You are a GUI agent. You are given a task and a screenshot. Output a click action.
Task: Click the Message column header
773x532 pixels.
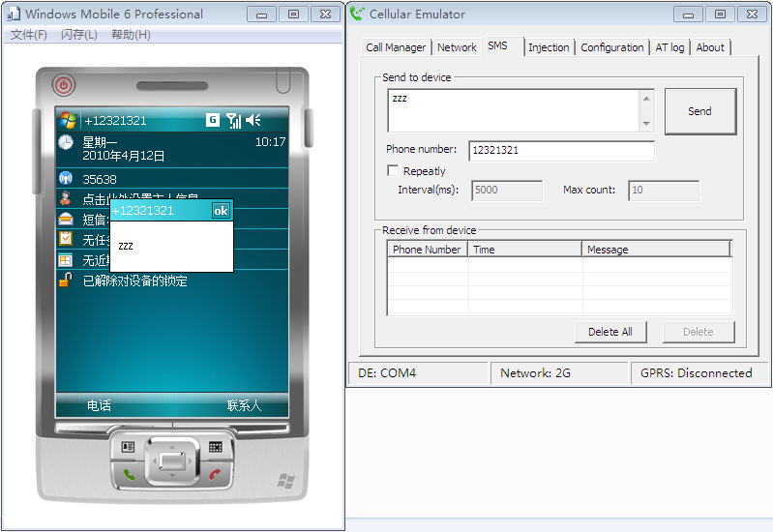pos(656,249)
